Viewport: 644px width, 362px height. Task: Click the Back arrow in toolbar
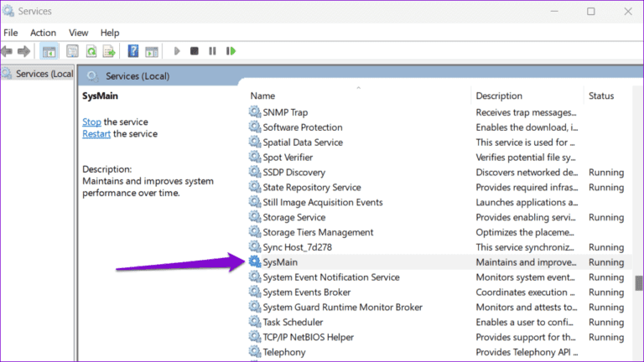point(8,51)
